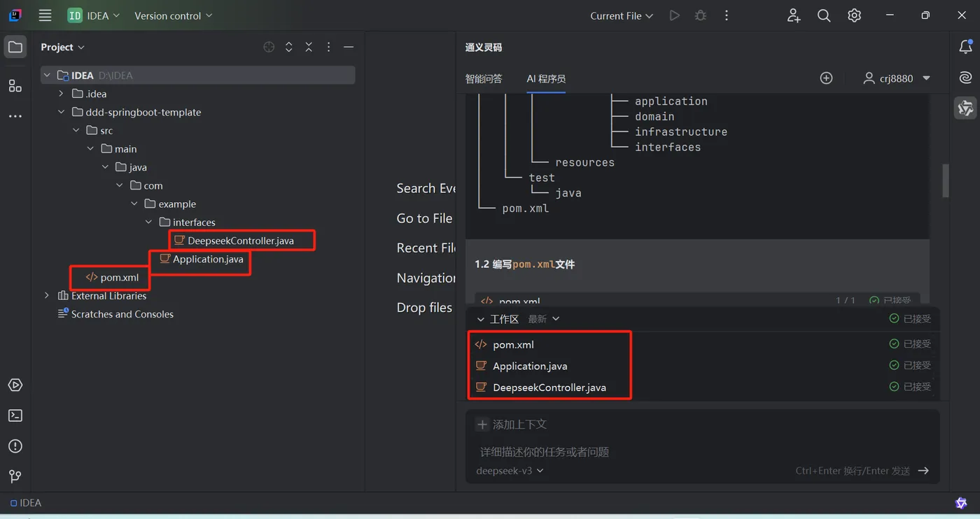Open Project panel options menu
980x519 pixels.
[x=328, y=47]
